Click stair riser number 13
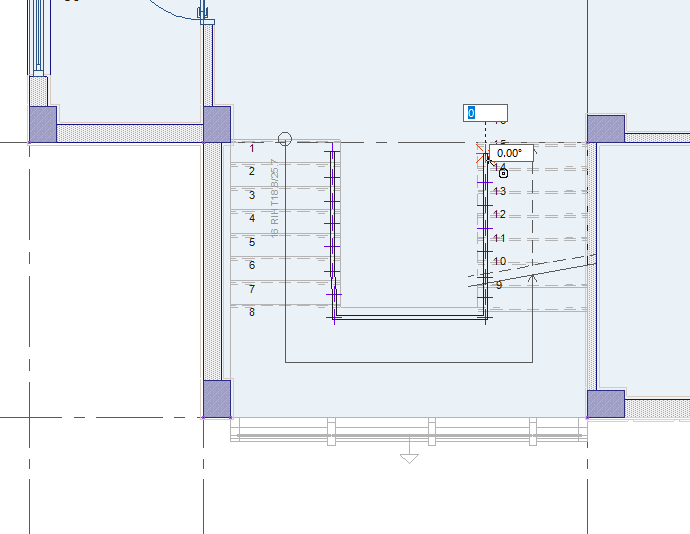This screenshot has width=690, height=534. point(500,191)
